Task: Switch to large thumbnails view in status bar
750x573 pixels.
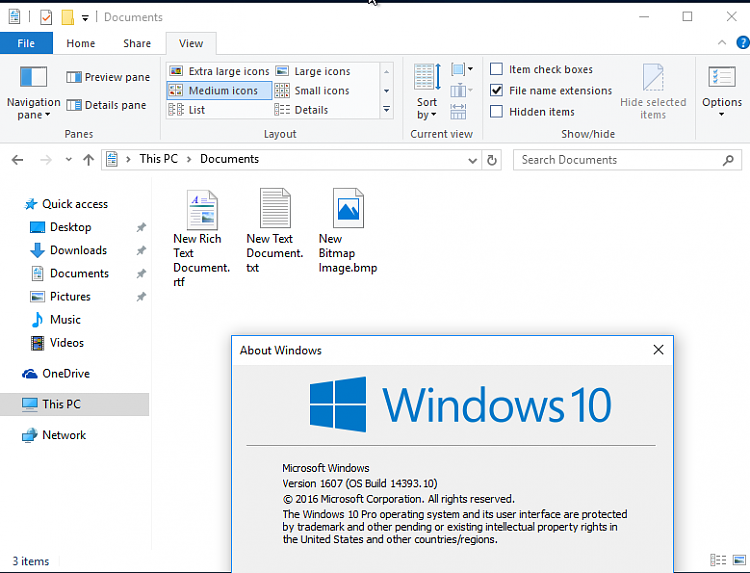Action: point(739,560)
